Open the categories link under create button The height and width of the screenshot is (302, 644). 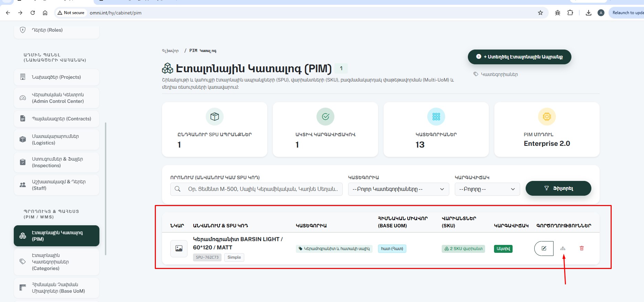point(496,74)
